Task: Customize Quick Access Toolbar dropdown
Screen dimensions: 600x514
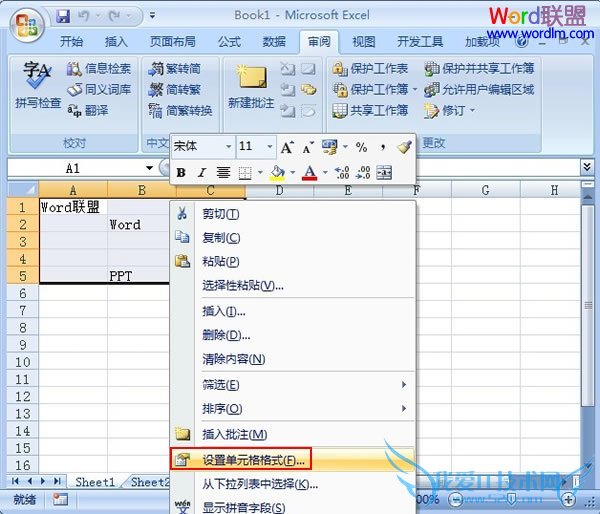Action: pyautogui.click(x=152, y=16)
